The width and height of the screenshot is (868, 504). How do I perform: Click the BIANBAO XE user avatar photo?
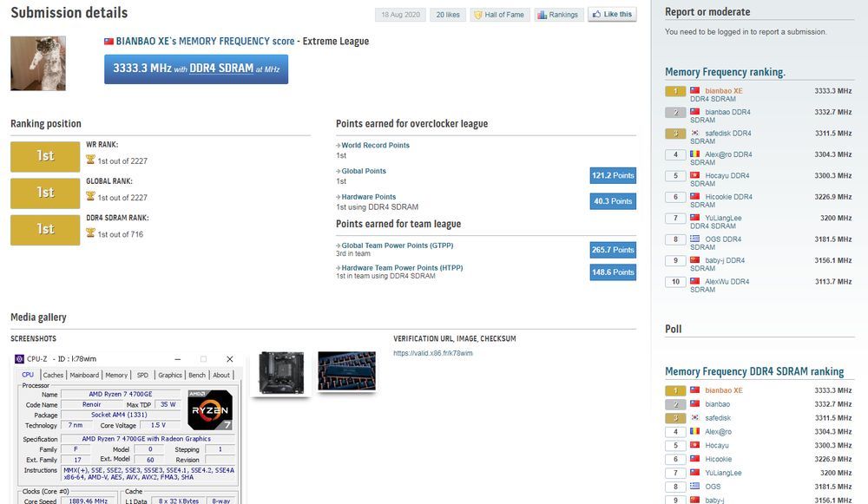click(38, 63)
